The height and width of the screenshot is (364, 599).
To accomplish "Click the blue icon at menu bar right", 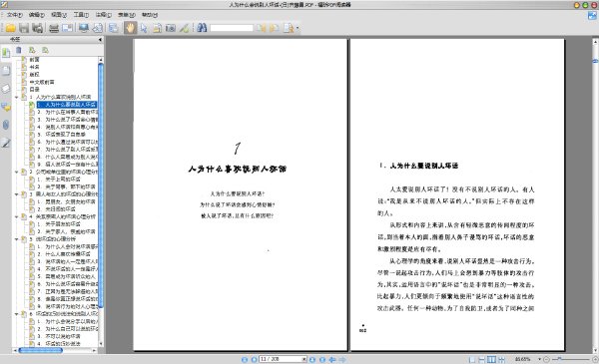I will click(592, 15).
